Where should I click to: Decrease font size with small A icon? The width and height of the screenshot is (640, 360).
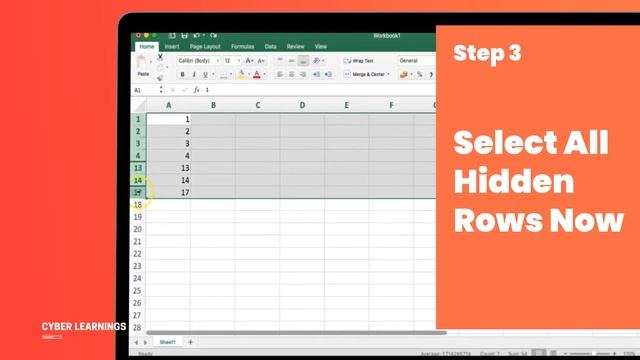pyautogui.click(x=261, y=61)
